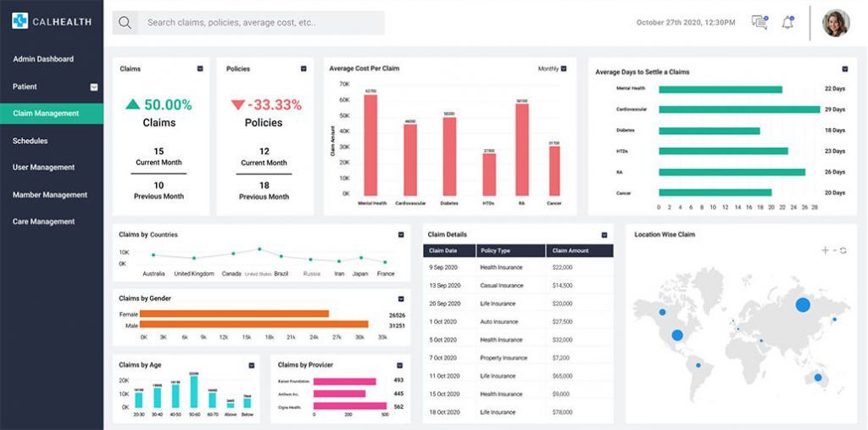Open the chat messages icon
The height and width of the screenshot is (430, 868).
click(759, 23)
